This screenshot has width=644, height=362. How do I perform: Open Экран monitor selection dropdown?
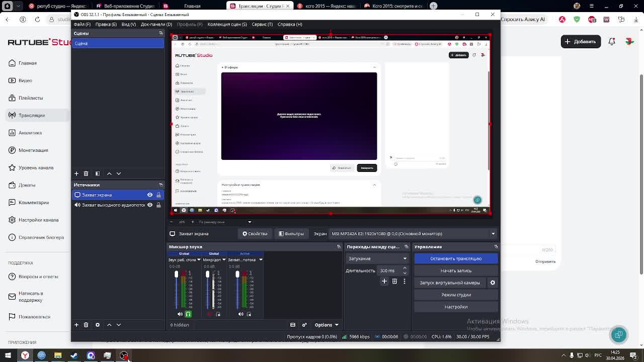pyautogui.click(x=413, y=234)
